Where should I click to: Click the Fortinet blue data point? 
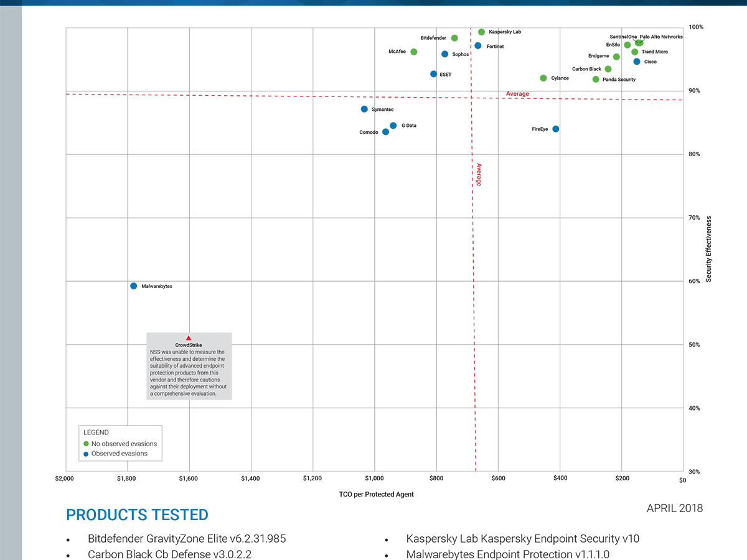coord(477,45)
